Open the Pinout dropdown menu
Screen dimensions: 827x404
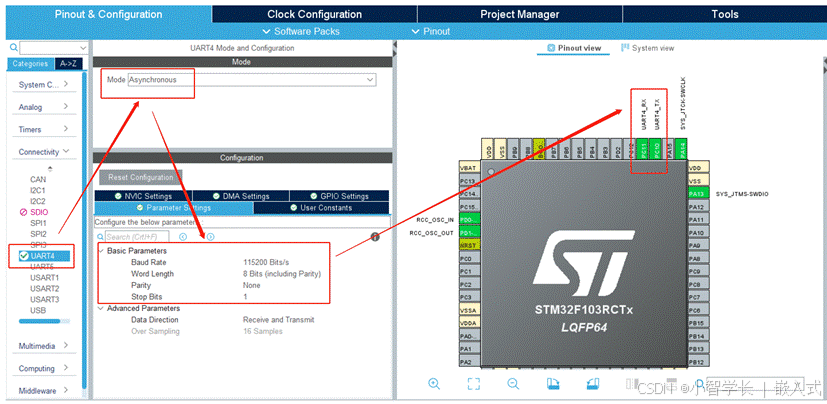pos(430,31)
